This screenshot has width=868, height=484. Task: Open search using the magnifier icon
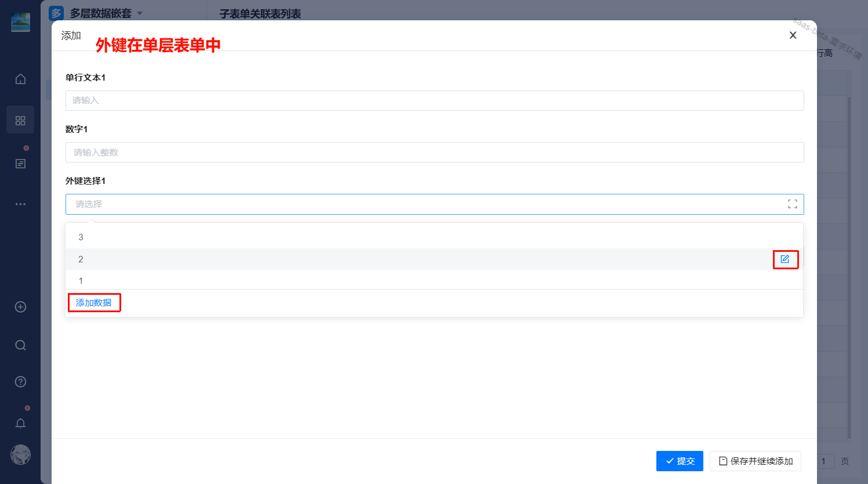[20, 345]
